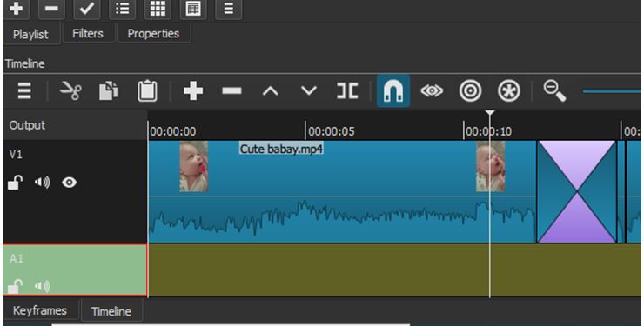644x326 pixels.
Task: Enable scrub while dragging eye icon
Action: 432,90
